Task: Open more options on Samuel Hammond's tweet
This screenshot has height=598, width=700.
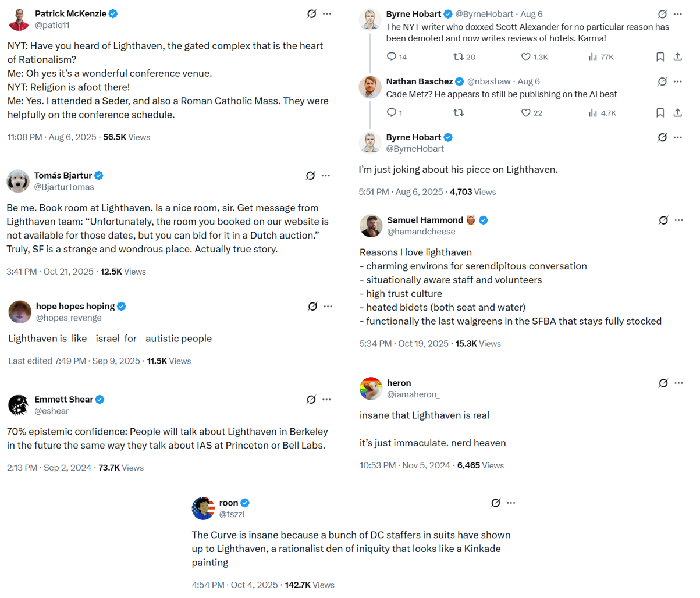Action: [679, 220]
